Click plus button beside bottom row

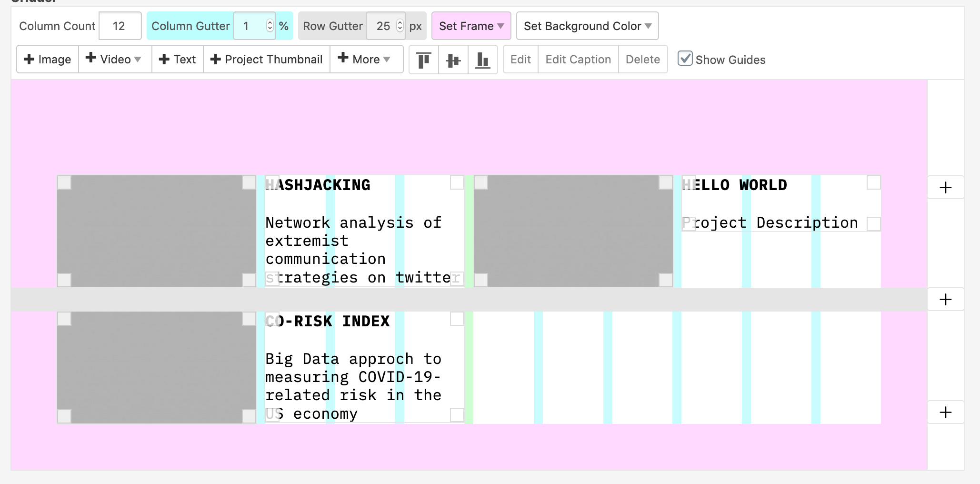[x=945, y=413]
